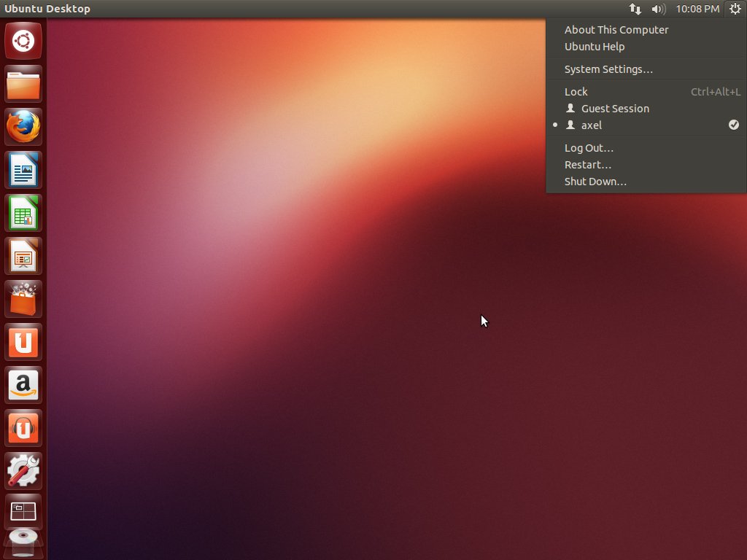Screen dimensions: 747x560
Task: Open LibreOffice Calc spreadsheet
Action: coord(23,213)
